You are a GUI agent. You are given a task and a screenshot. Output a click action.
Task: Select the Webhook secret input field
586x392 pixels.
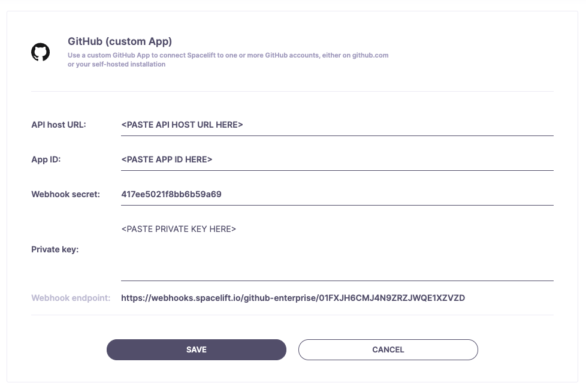[337, 194]
